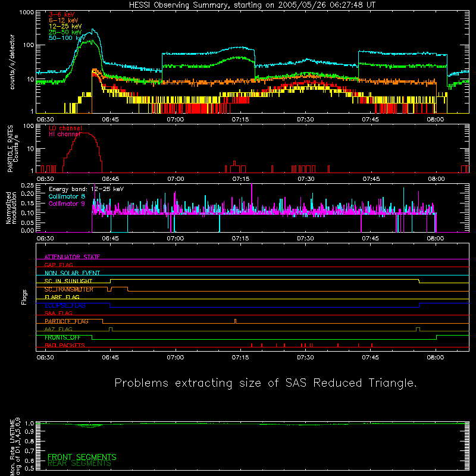Viewport: 476px width, 476px height.
Task: Click the 0.25 tick on modulation axis
Action: pyautogui.click(x=27, y=186)
